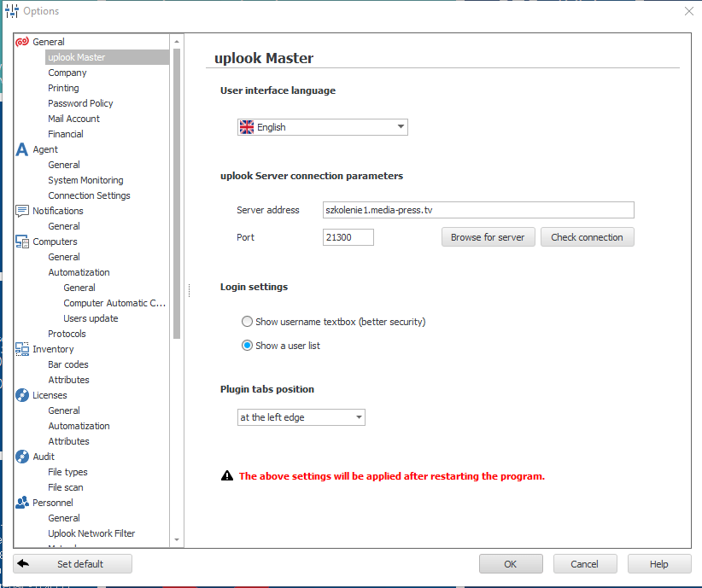
Task: Close the Options dialog window
Action: click(x=689, y=11)
